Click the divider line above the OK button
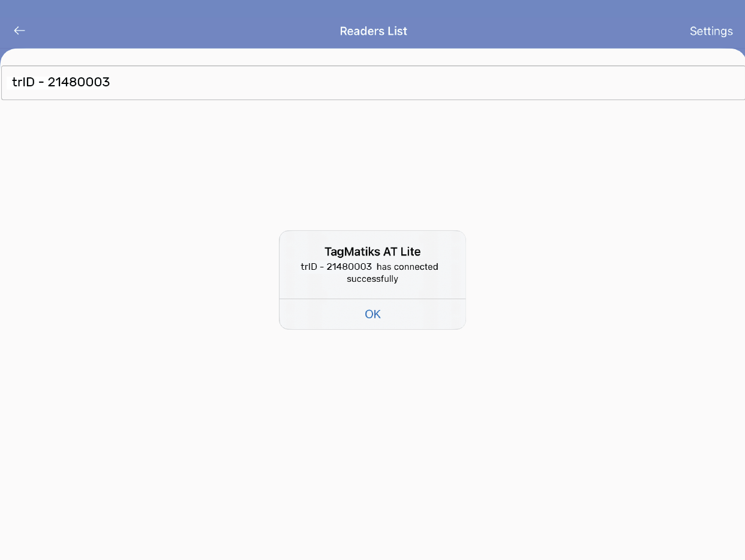 [x=372, y=299]
